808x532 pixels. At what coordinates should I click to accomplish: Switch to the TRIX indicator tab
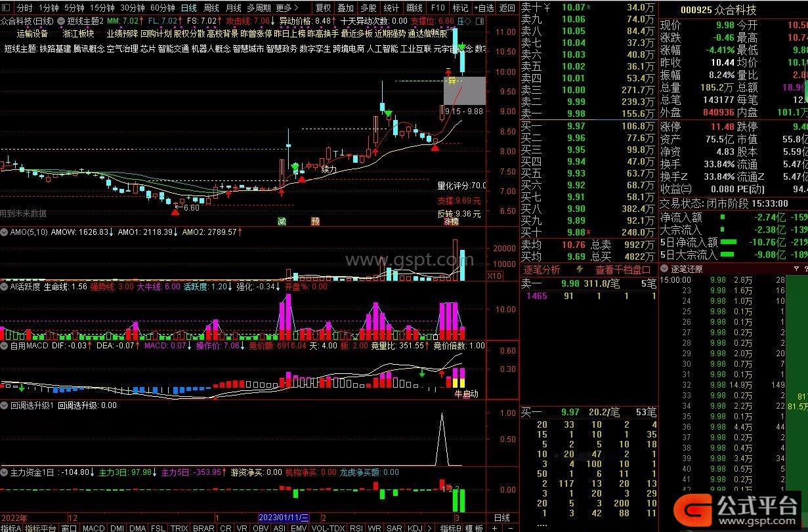[179, 527]
